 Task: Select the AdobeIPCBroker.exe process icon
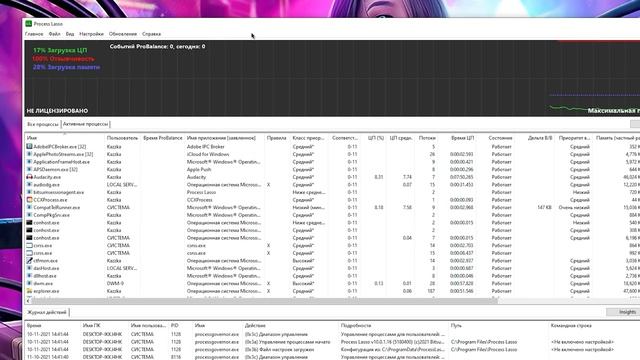(29, 147)
